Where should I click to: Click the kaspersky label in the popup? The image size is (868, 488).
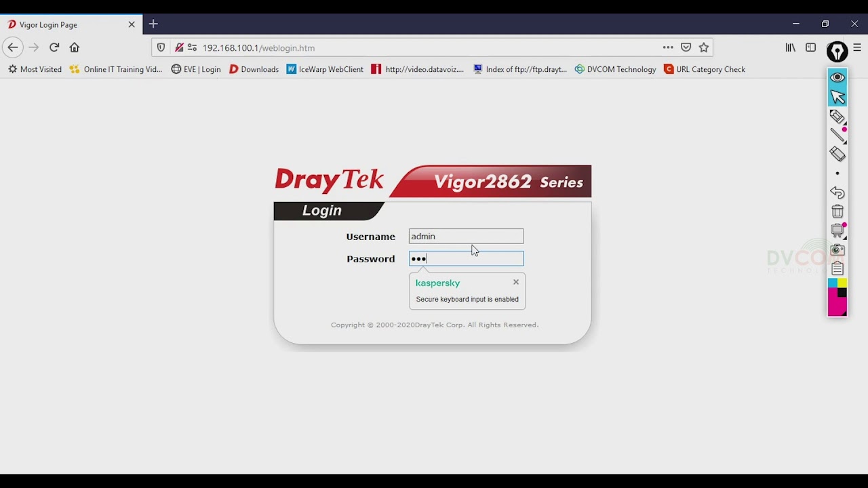coord(437,283)
